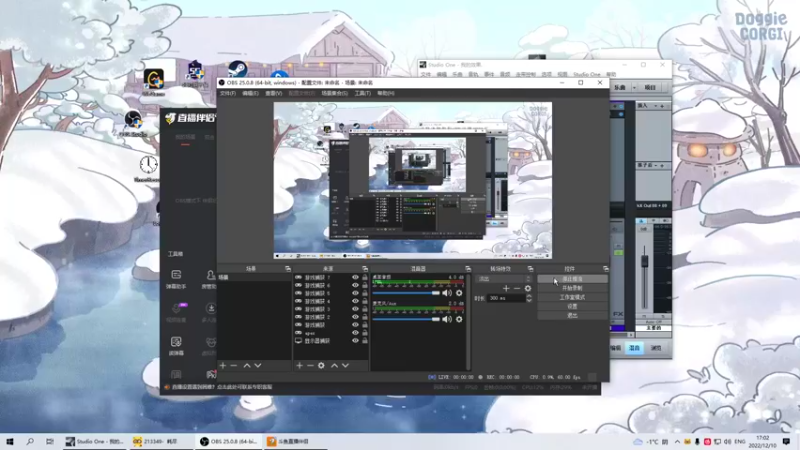Adjust 桌面音频 volume slider

406,293
